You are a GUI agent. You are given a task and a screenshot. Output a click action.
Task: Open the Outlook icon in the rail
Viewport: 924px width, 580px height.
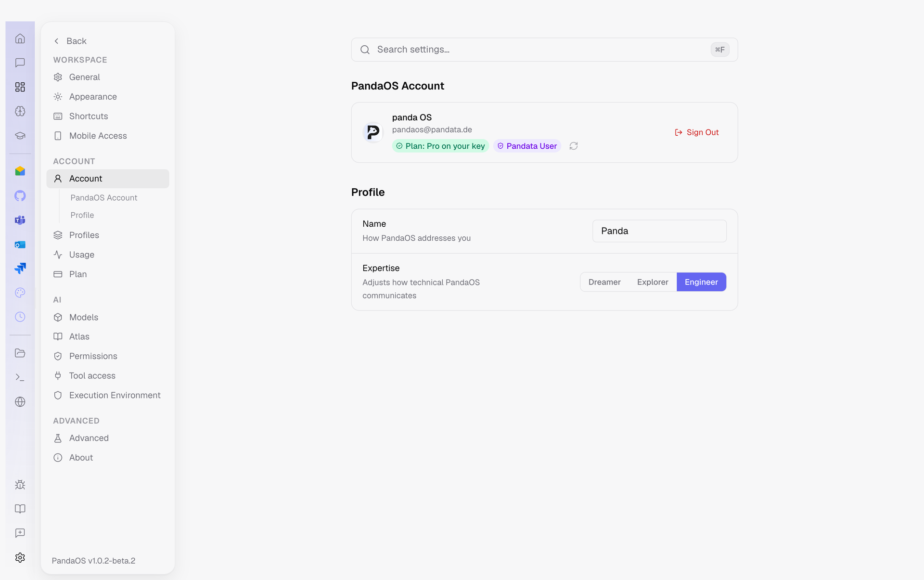point(20,245)
